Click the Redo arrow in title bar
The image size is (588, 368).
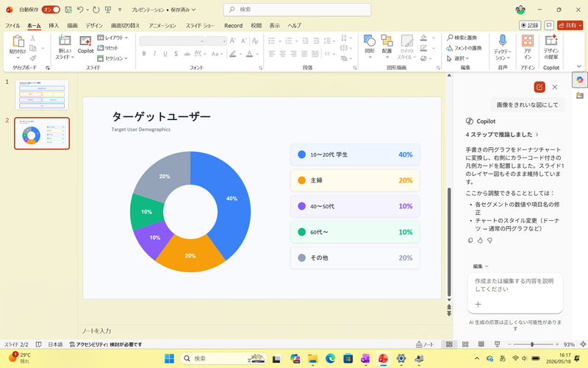[96, 10]
